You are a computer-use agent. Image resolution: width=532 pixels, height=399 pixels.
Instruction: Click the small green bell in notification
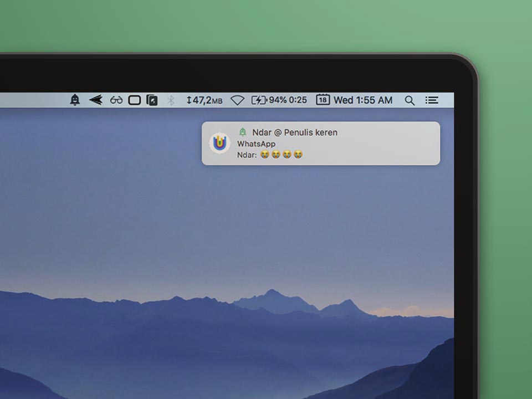pos(243,132)
